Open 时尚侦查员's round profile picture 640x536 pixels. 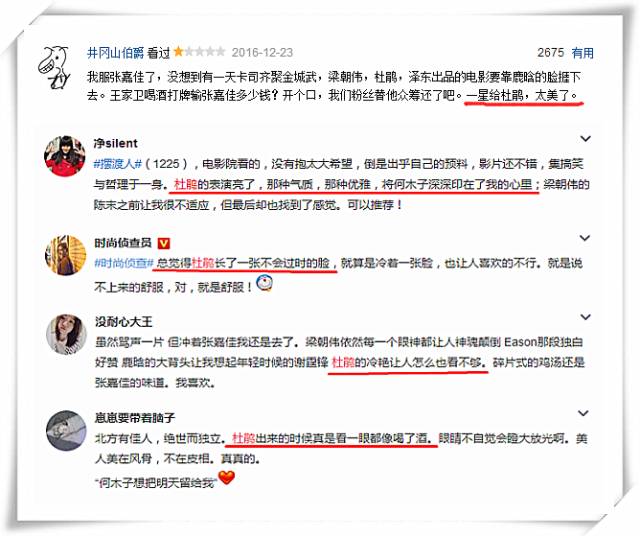pyautogui.click(x=66, y=256)
